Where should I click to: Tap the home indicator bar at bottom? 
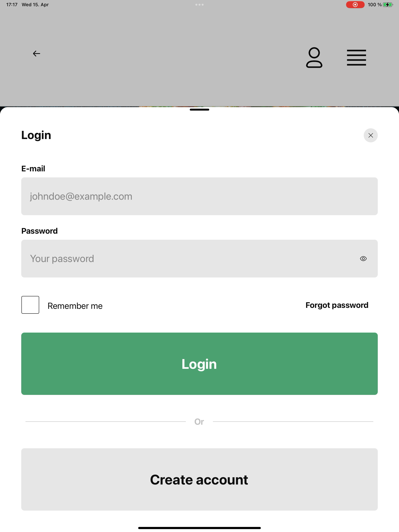(x=199, y=528)
